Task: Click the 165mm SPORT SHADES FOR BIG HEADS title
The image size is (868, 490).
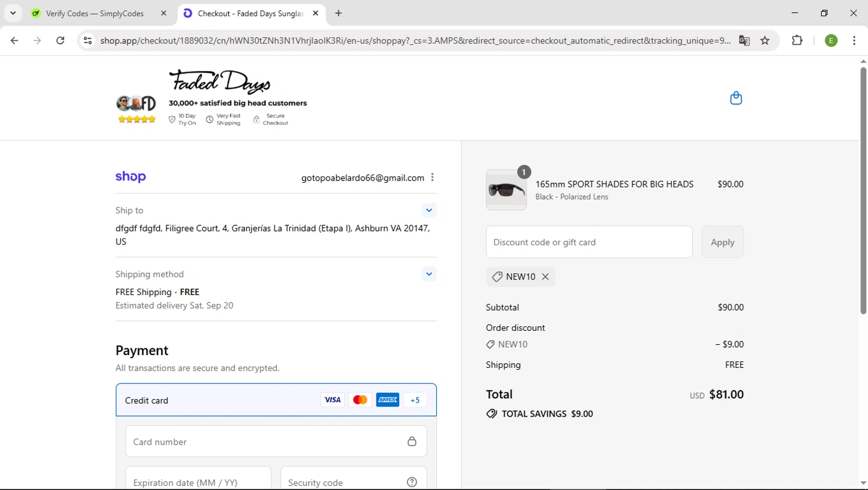Action: click(614, 184)
